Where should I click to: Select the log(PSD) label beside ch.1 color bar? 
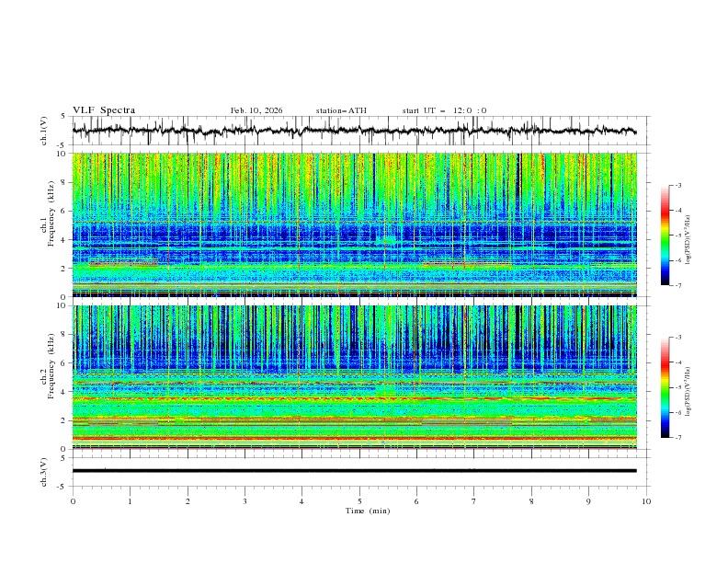coord(688,240)
